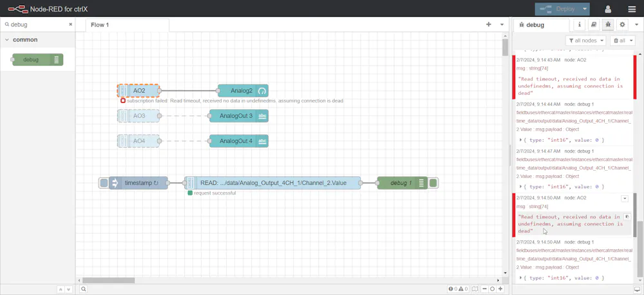Click the AO2 node icon
644x295 pixels.
tap(124, 91)
